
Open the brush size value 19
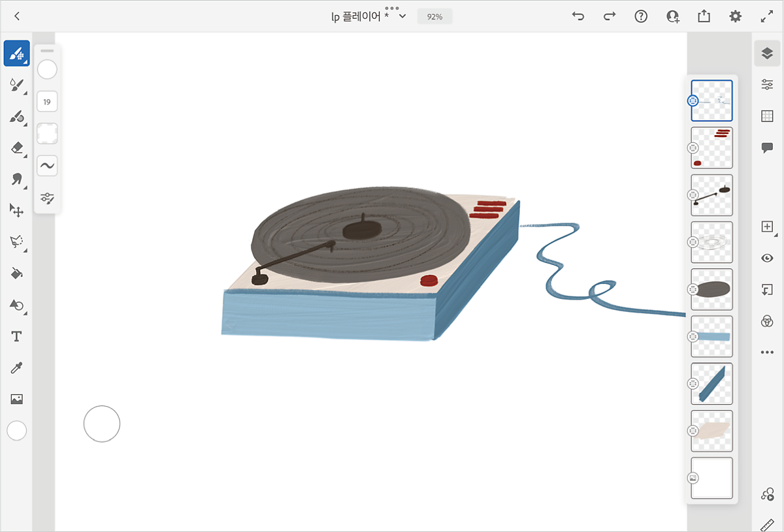(47, 102)
